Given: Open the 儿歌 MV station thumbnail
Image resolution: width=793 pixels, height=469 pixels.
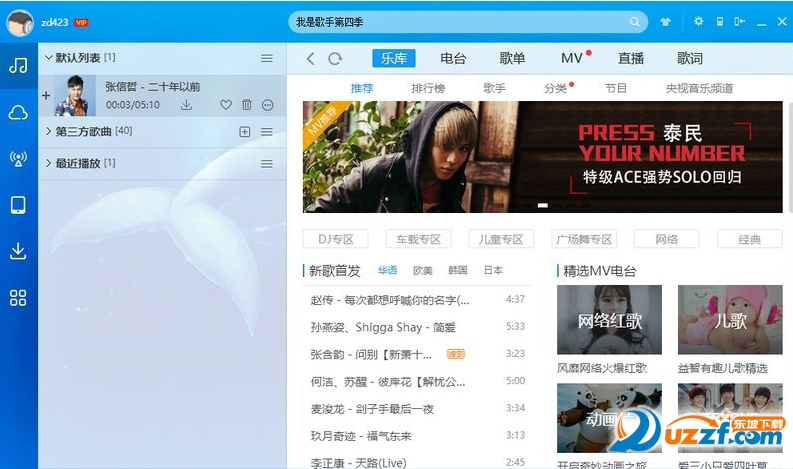Looking at the screenshot, I should click(x=730, y=319).
